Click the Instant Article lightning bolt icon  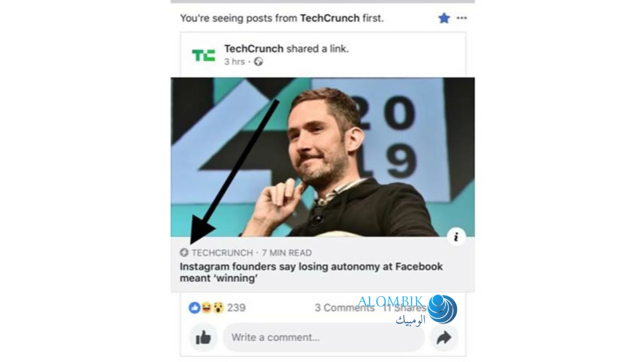pos(184,252)
